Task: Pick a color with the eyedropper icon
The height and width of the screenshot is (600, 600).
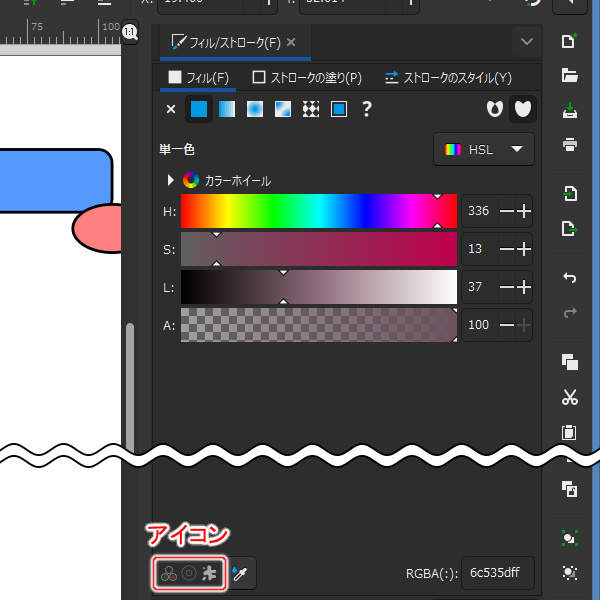Action: [x=240, y=573]
